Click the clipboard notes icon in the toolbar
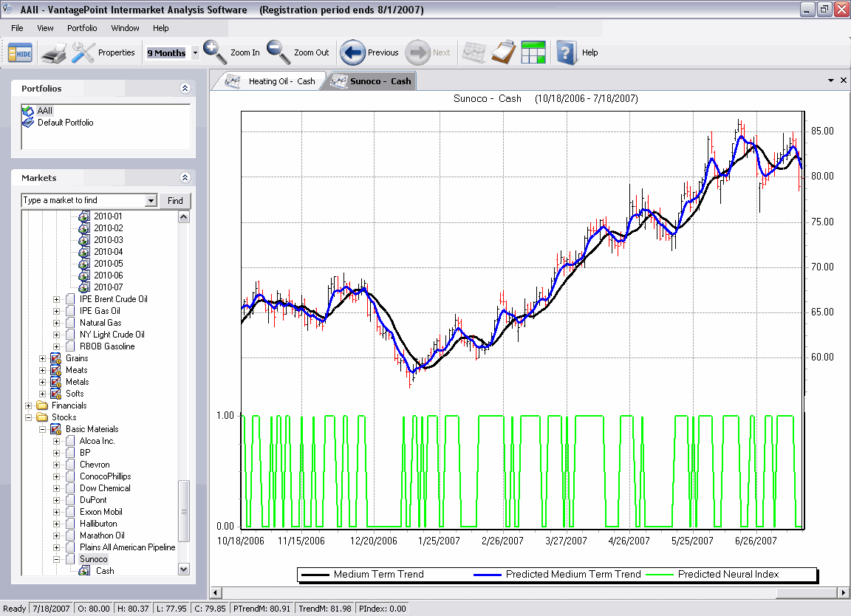 pyautogui.click(x=502, y=52)
